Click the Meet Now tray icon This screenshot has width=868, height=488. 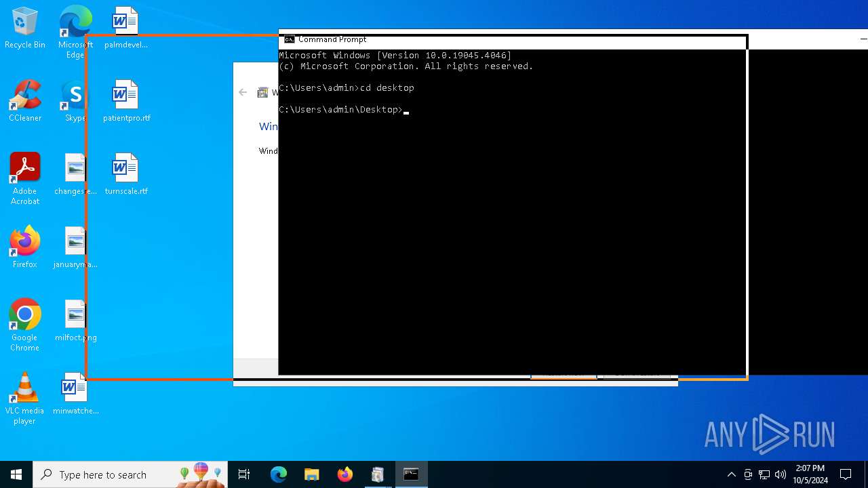(748, 474)
